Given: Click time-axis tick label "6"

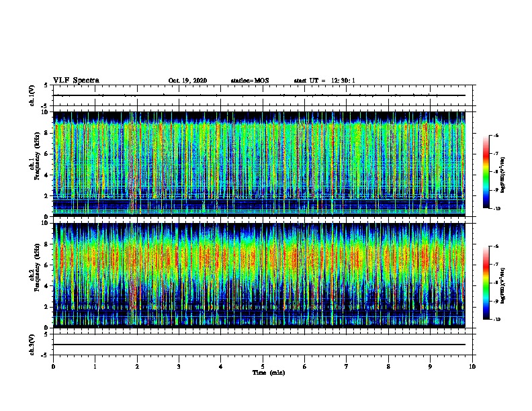Looking at the screenshot, I should (x=305, y=367).
